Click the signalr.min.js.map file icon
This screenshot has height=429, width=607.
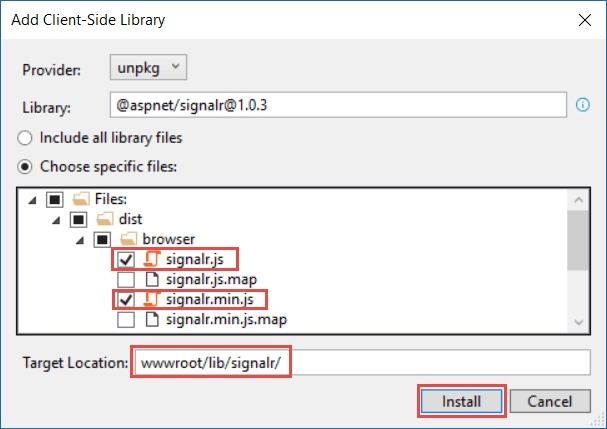[152, 319]
